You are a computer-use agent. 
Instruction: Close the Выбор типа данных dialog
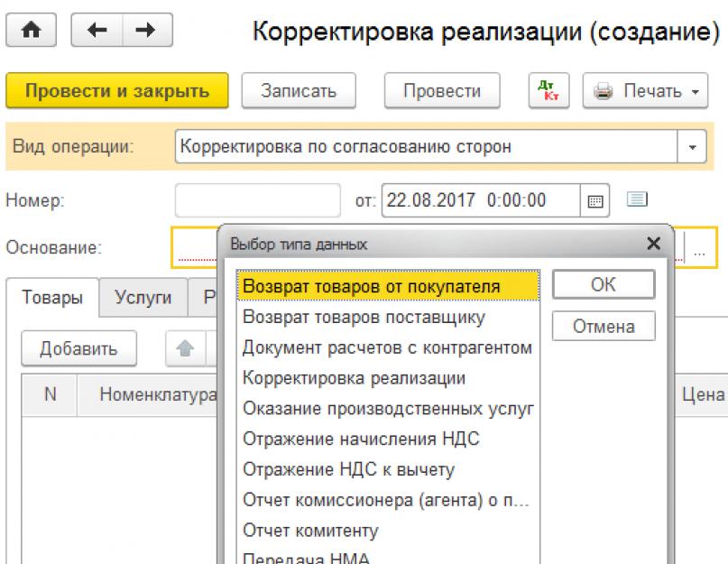[653, 244]
